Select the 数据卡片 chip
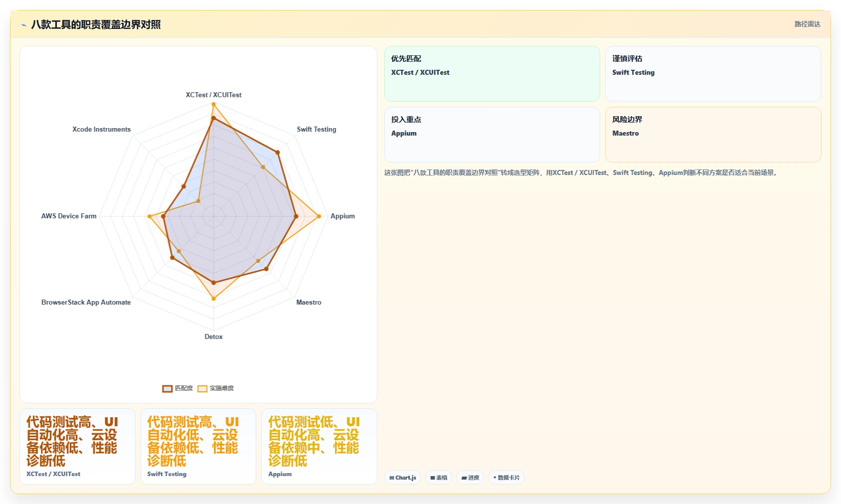The image size is (841, 504). click(506, 478)
